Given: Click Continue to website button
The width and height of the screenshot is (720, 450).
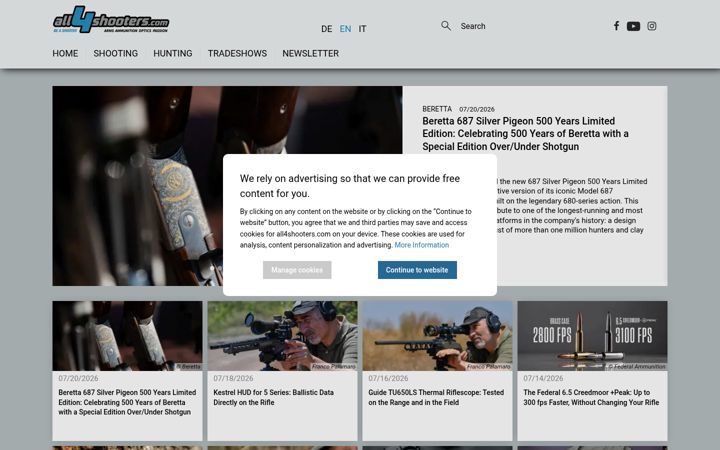Looking at the screenshot, I should (417, 270).
